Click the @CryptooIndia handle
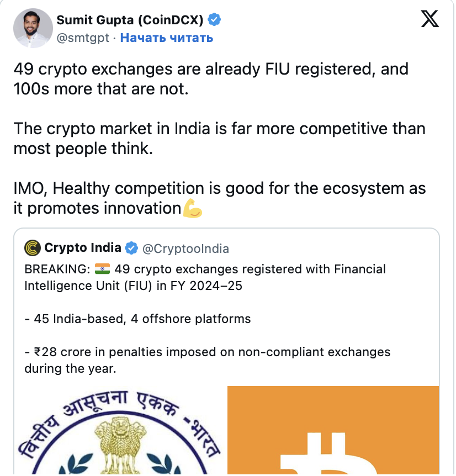Image resolution: width=456 pixels, height=476 pixels. [x=185, y=248]
